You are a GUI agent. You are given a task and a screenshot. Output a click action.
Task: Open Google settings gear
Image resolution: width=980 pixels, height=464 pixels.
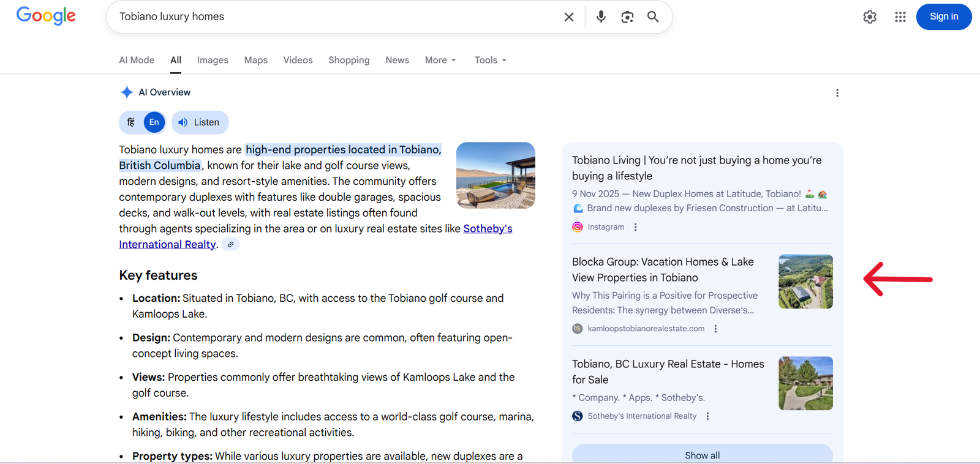870,17
